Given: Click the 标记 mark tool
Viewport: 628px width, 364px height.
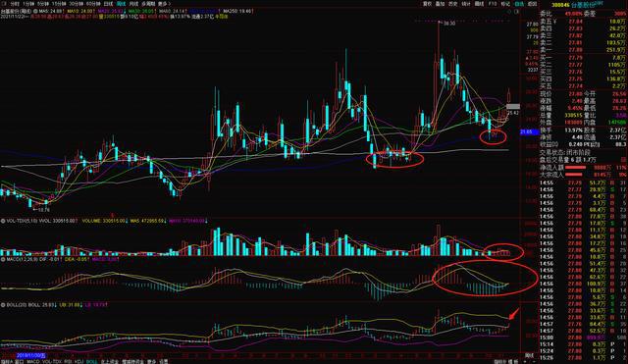Looking at the screenshot, I should coord(505,4).
